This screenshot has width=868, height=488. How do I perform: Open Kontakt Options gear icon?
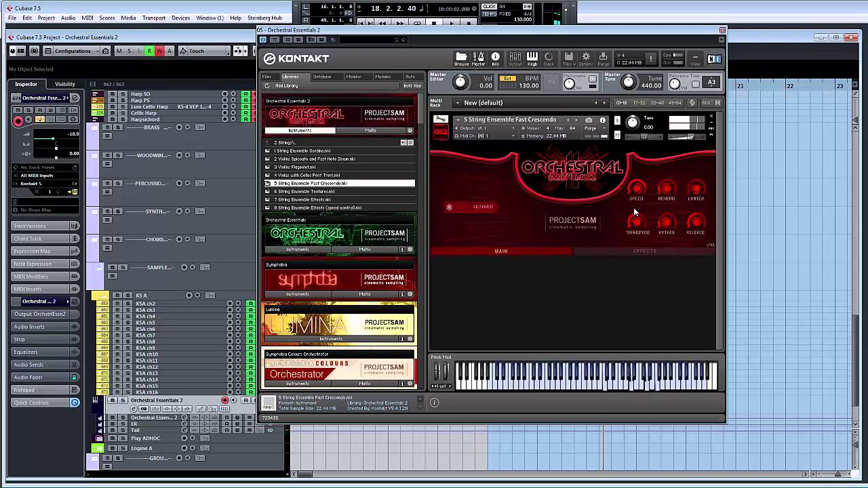(x=585, y=58)
